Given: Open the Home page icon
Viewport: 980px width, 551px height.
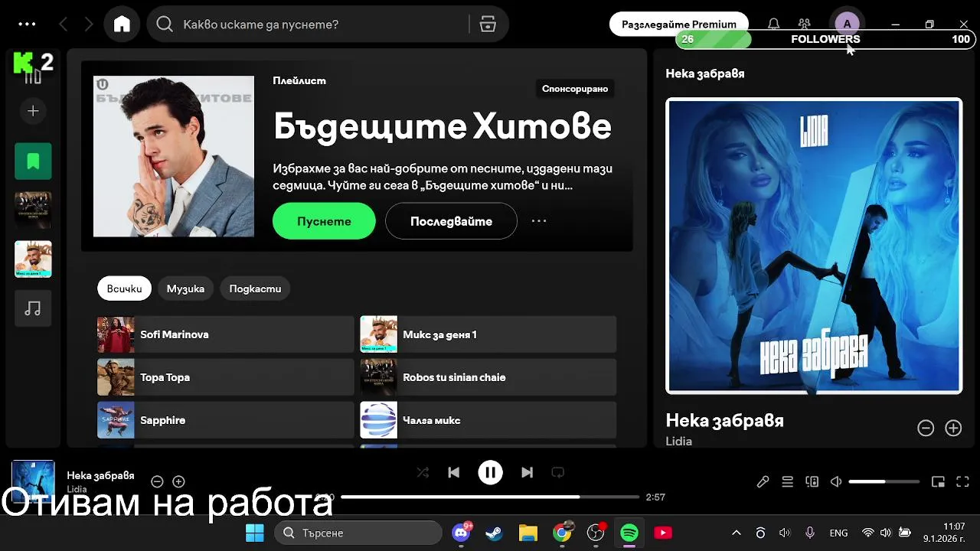Looking at the screenshot, I should (x=122, y=24).
